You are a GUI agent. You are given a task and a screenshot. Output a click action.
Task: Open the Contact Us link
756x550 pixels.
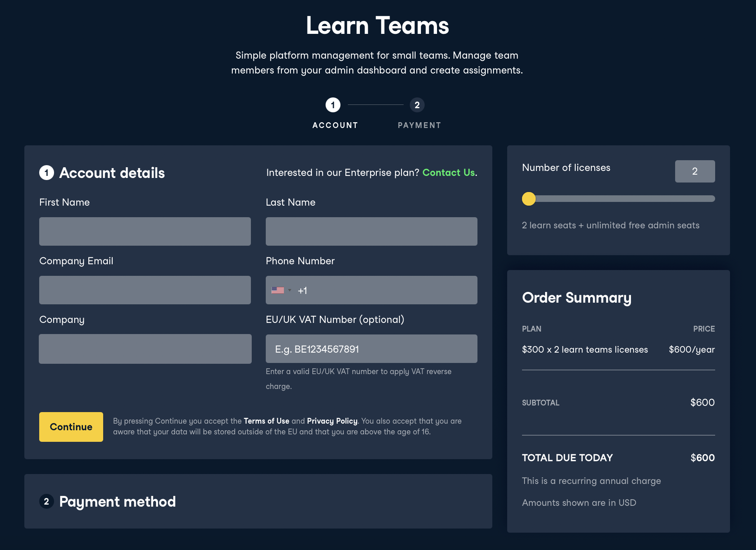click(x=449, y=173)
